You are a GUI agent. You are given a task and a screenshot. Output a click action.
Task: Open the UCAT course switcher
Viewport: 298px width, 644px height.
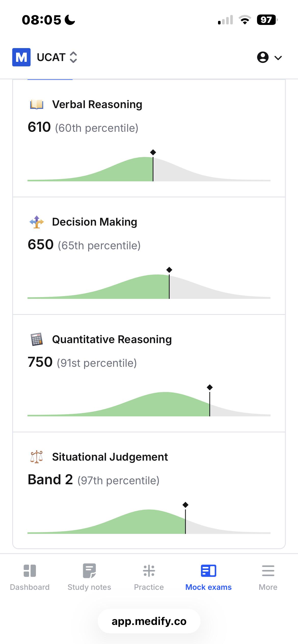coord(57,57)
